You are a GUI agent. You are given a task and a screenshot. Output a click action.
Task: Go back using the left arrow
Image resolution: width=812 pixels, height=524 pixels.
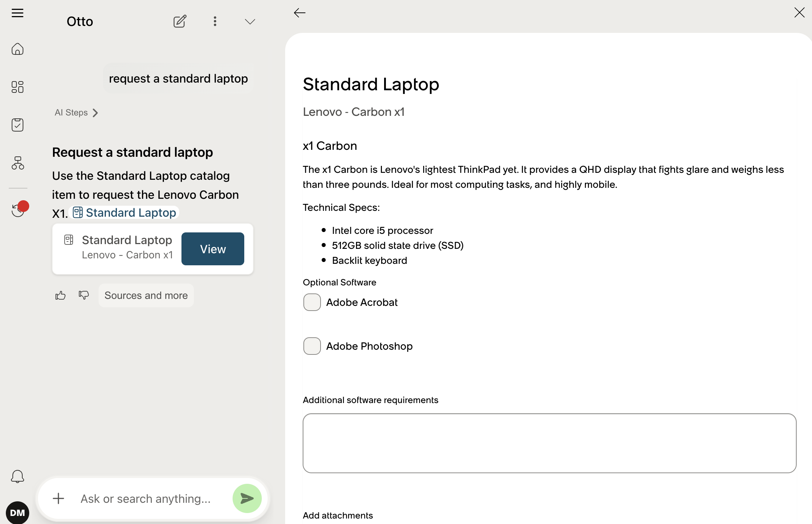299,13
